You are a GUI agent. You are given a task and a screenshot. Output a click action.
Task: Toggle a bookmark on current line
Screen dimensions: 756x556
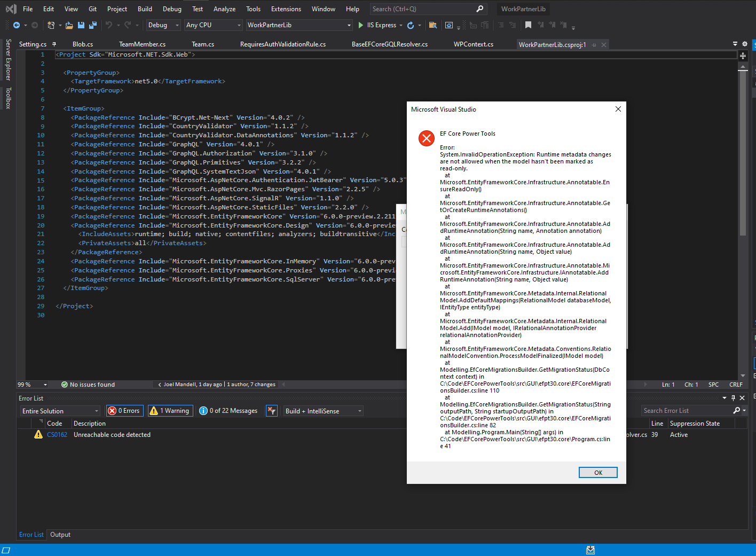coord(528,25)
